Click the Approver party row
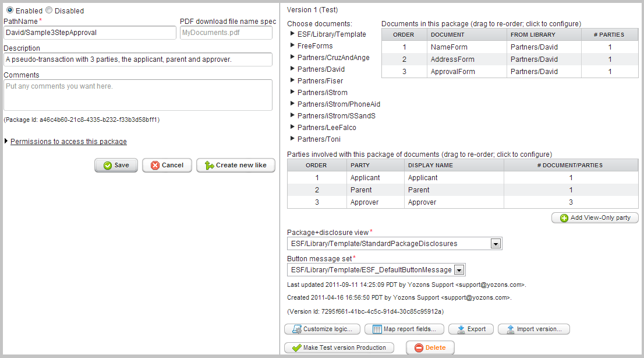 tap(365, 202)
